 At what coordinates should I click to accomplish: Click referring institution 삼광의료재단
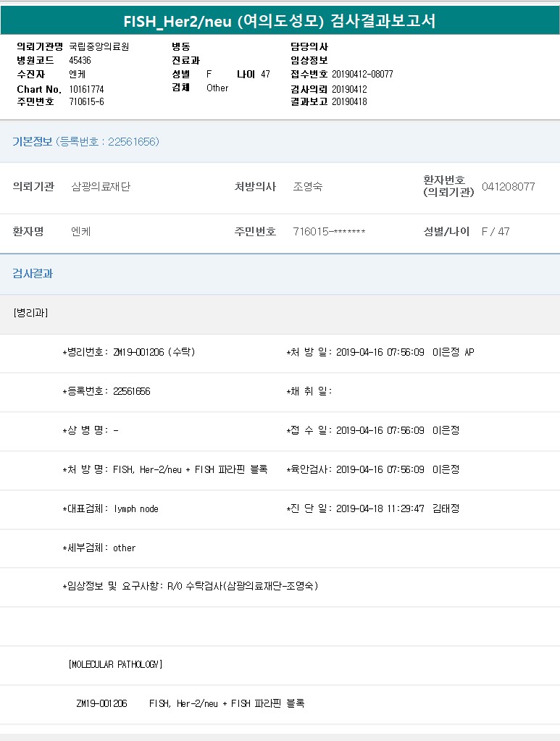point(101,187)
